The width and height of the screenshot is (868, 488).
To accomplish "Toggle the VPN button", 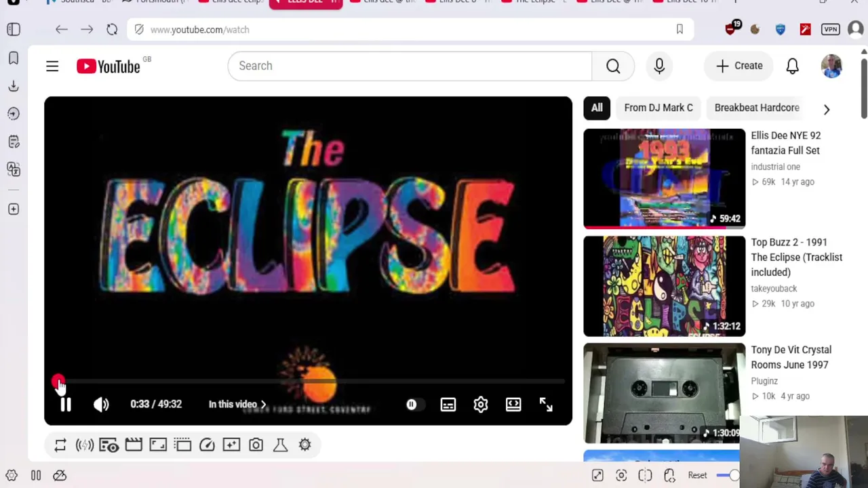I will click(831, 29).
